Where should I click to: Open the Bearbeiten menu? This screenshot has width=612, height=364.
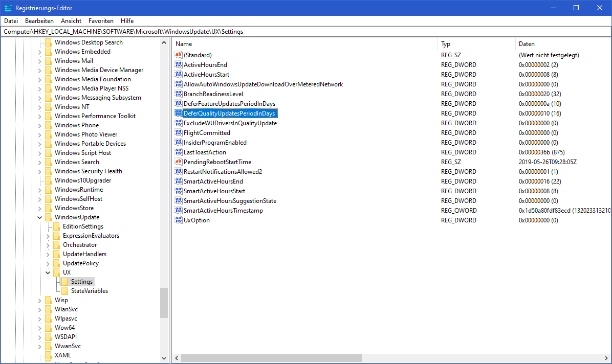39,20
